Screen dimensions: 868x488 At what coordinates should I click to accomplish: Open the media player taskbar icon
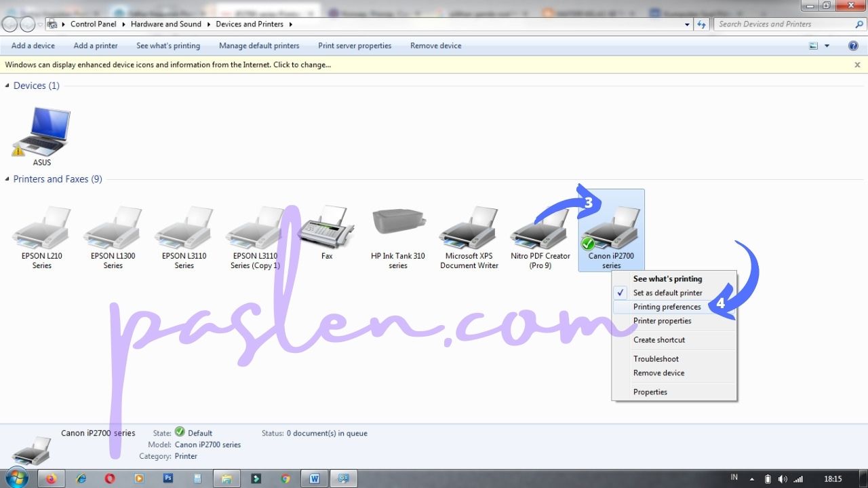point(139,478)
